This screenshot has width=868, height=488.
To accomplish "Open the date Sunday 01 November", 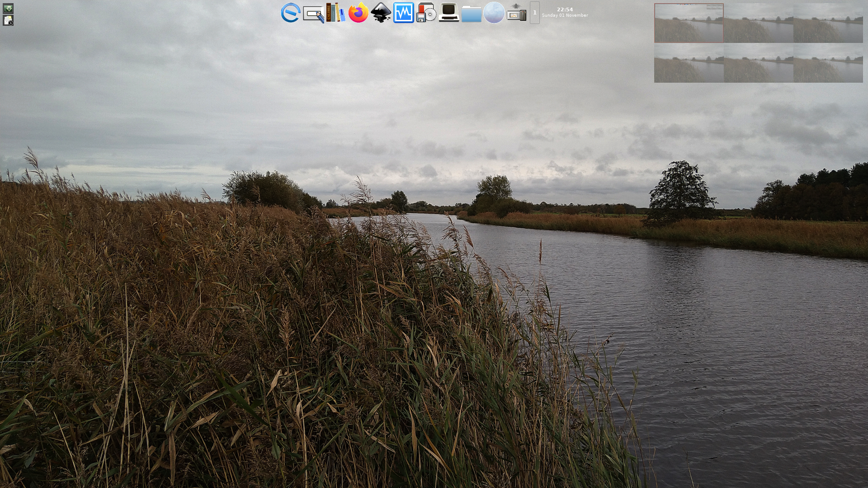I will [564, 15].
